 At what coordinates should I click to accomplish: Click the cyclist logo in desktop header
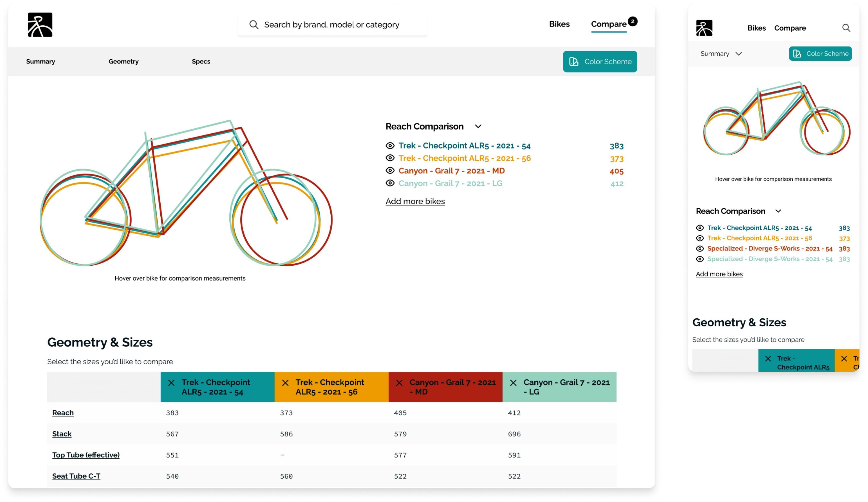click(x=40, y=25)
